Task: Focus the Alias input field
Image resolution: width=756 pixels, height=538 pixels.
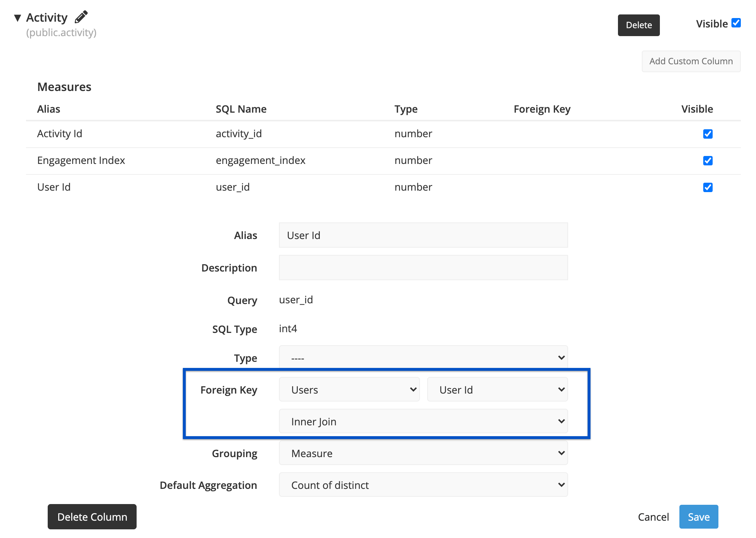Action: [x=423, y=235]
